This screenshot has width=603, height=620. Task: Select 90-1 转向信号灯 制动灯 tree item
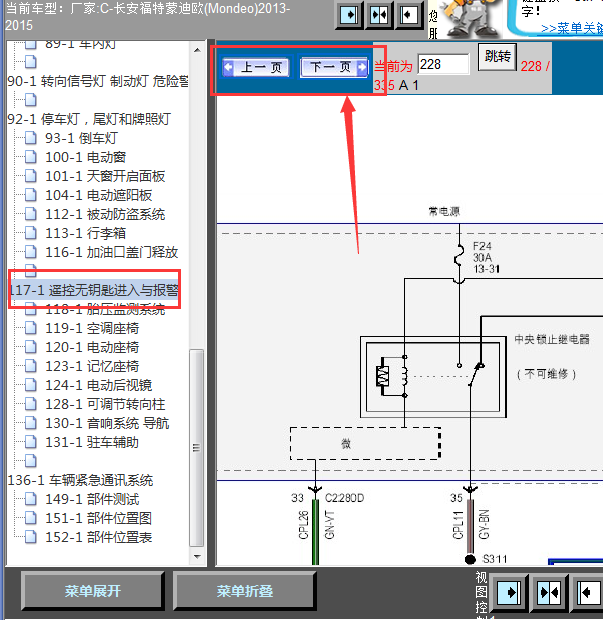pos(98,81)
